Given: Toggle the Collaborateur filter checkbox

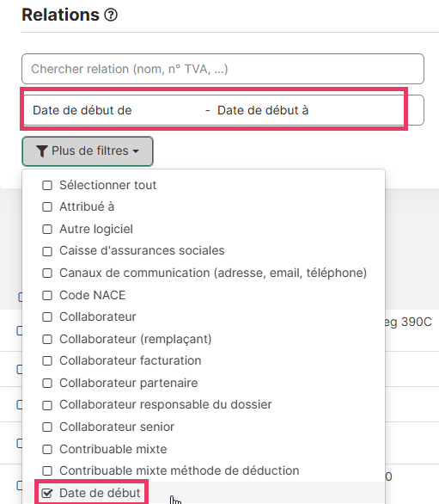Looking at the screenshot, I should coord(47,317).
